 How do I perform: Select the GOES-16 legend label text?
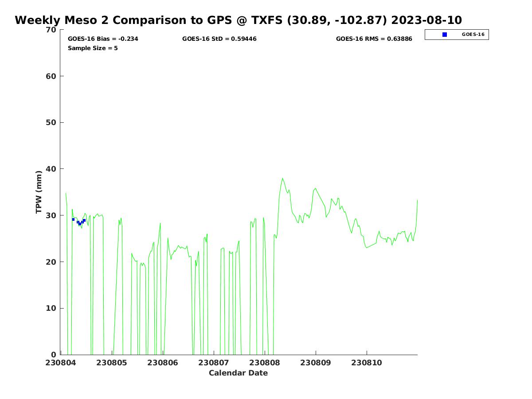tap(473, 35)
